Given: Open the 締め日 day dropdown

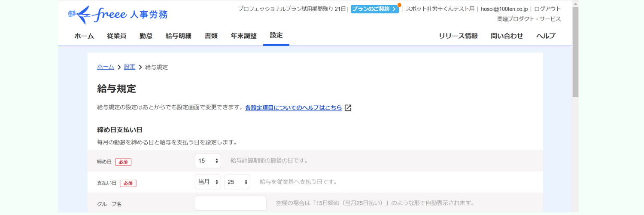Looking at the screenshot, I should [x=208, y=161].
